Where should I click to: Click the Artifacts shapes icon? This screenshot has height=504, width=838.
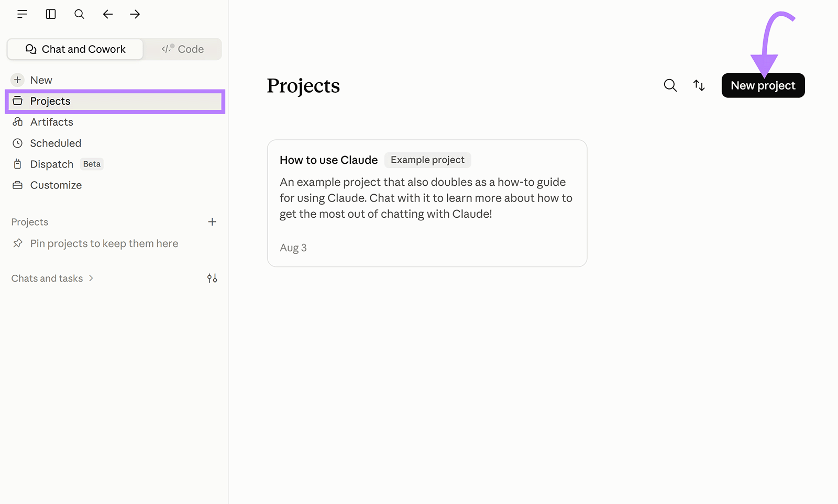tap(17, 122)
